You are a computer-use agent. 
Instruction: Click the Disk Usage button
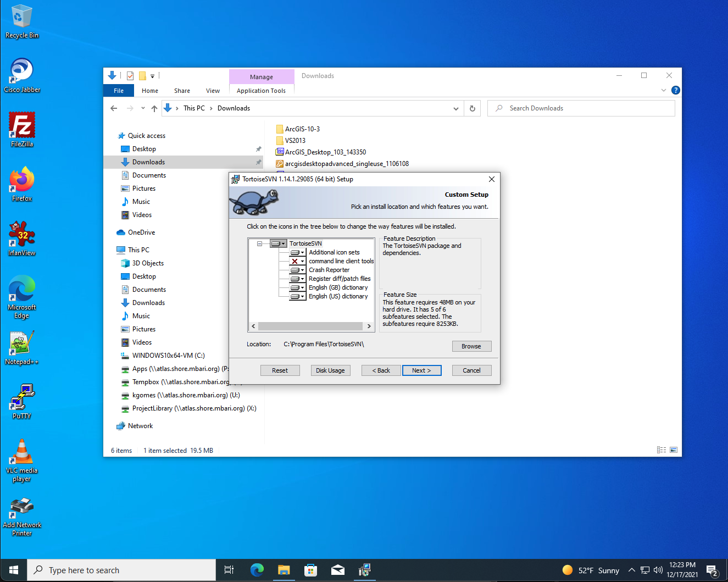(x=330, y=370)
